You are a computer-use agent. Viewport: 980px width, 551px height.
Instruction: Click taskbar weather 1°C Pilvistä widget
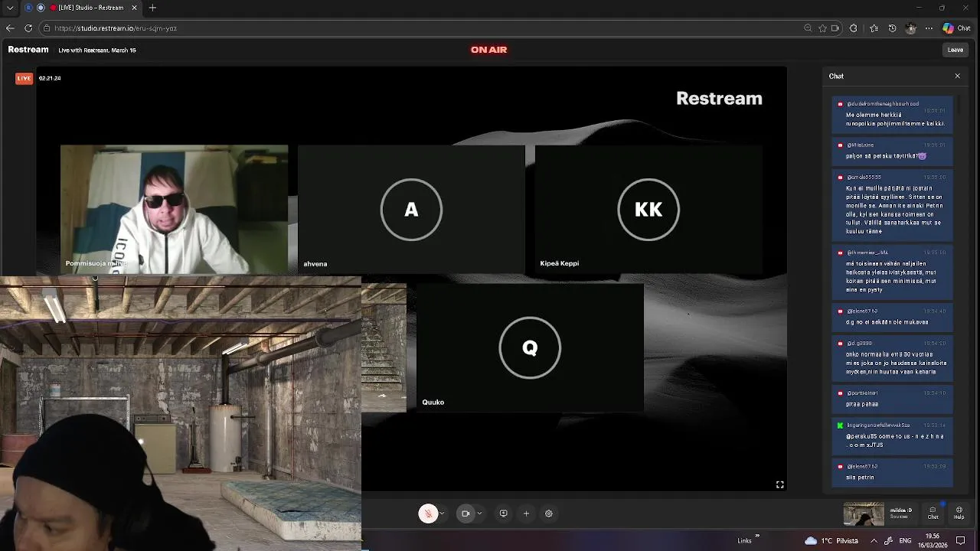click(831, 540)
